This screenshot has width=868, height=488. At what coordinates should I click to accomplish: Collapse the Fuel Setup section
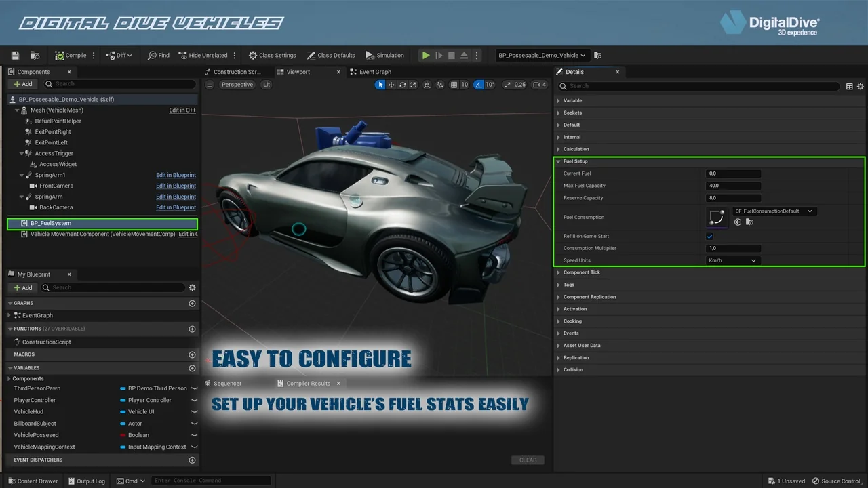coord(558,161)
